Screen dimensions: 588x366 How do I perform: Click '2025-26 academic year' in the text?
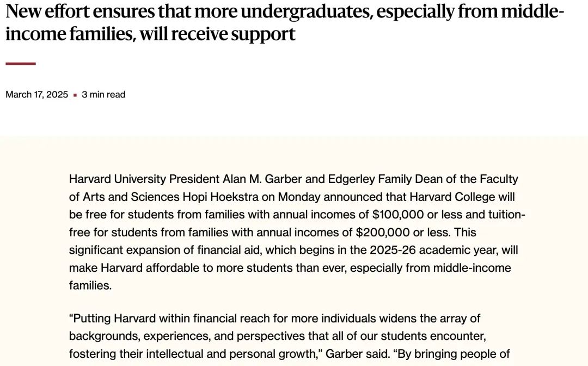432,250
